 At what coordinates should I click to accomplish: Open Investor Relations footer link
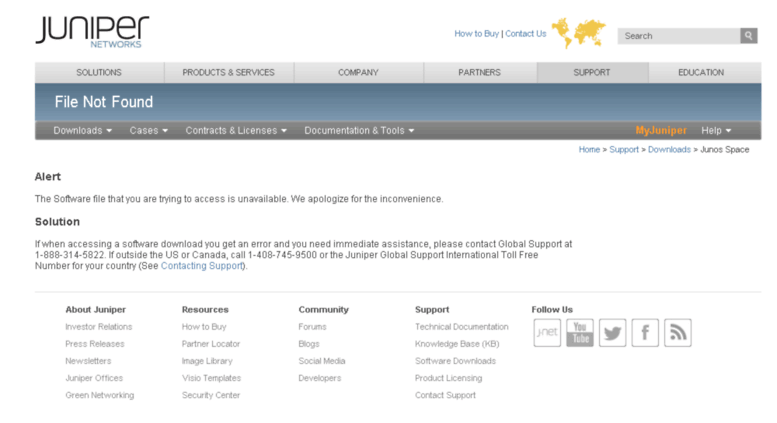(99, 327)
